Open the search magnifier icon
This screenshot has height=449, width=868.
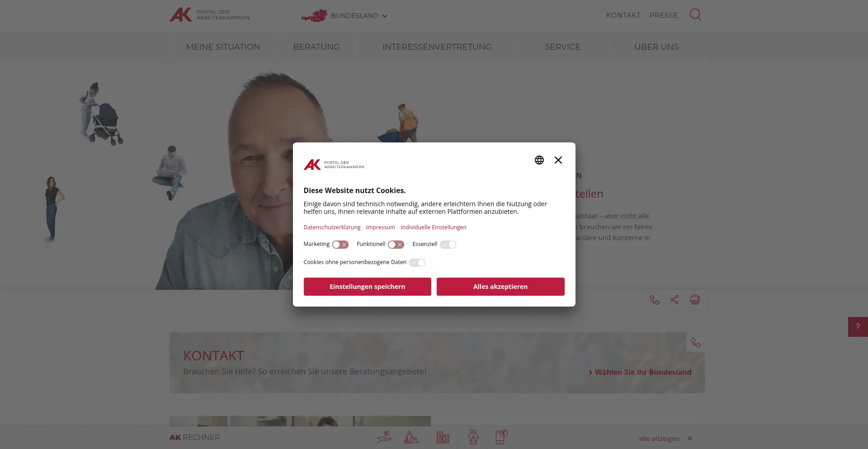pyautogui.click(x=695, y=14)
